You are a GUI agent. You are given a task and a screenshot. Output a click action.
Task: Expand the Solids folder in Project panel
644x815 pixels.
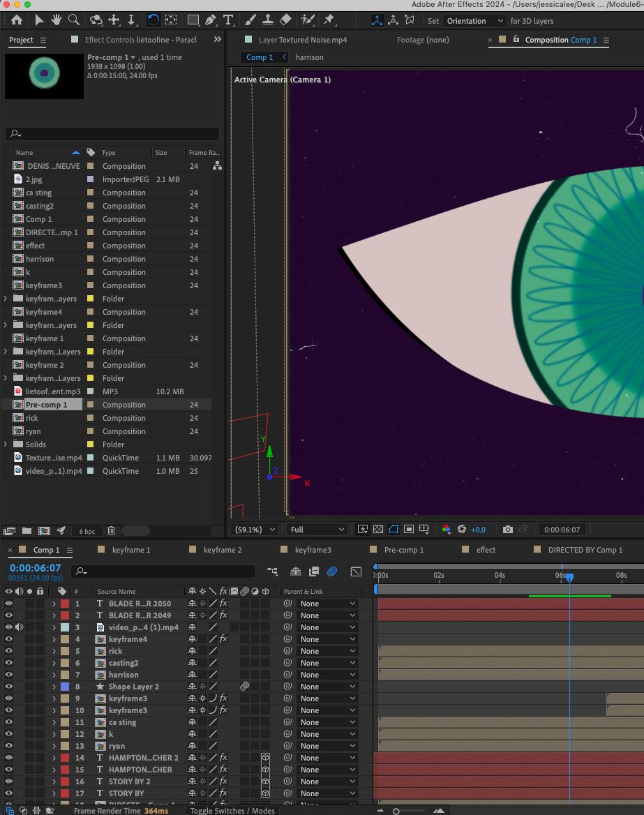click(6, 444)
